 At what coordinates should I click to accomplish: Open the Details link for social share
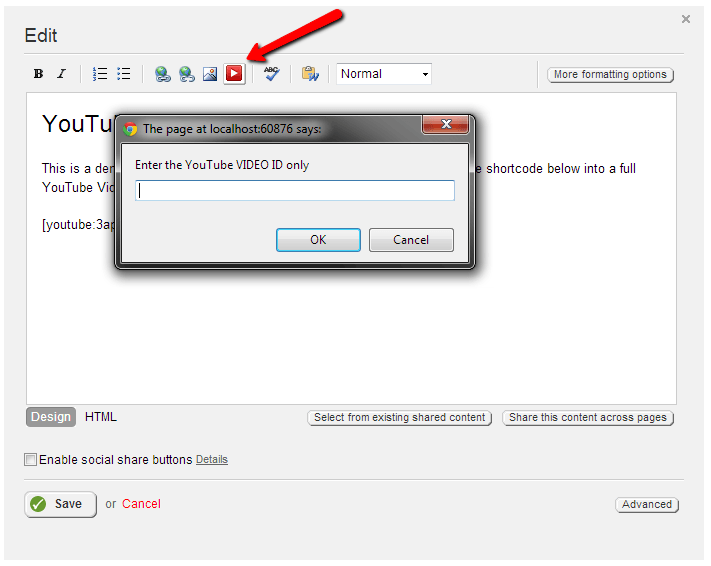pyautogui.click(x=212, y=459)
